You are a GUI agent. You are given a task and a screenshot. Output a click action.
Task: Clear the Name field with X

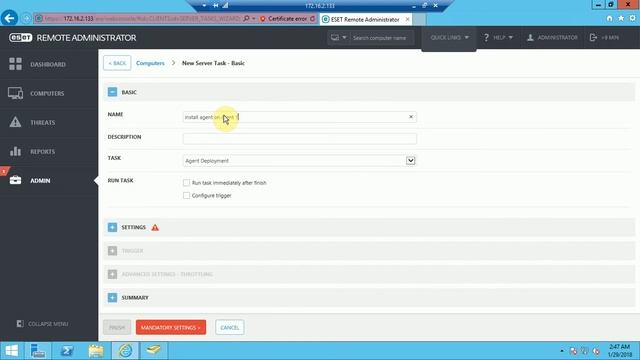coord(411,117)
